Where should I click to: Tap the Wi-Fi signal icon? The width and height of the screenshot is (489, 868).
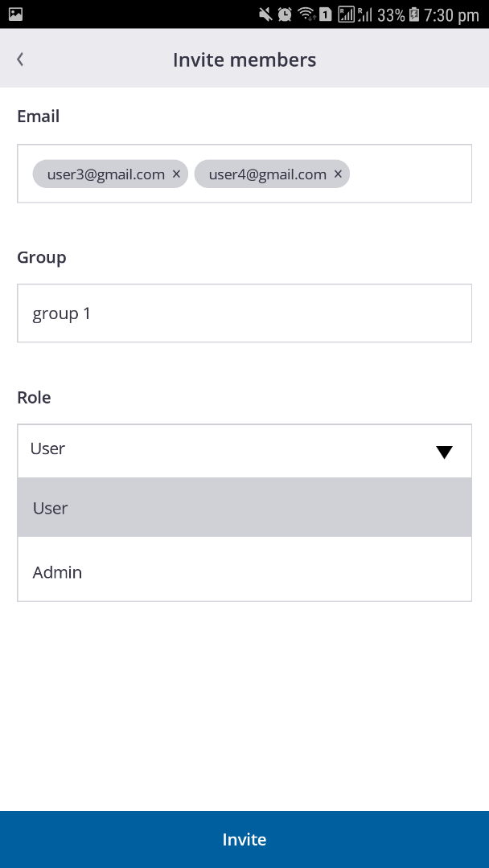point(306,14)
